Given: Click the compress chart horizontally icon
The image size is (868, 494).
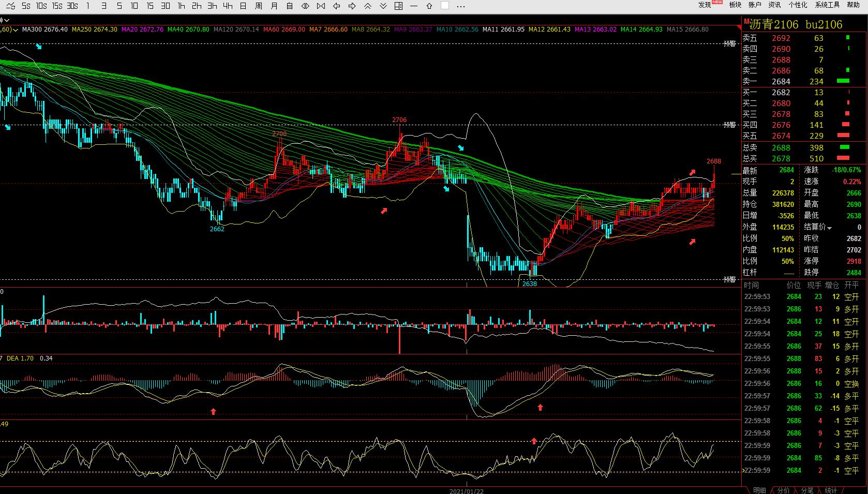Looking at the screenshot, I should (321, 6).
